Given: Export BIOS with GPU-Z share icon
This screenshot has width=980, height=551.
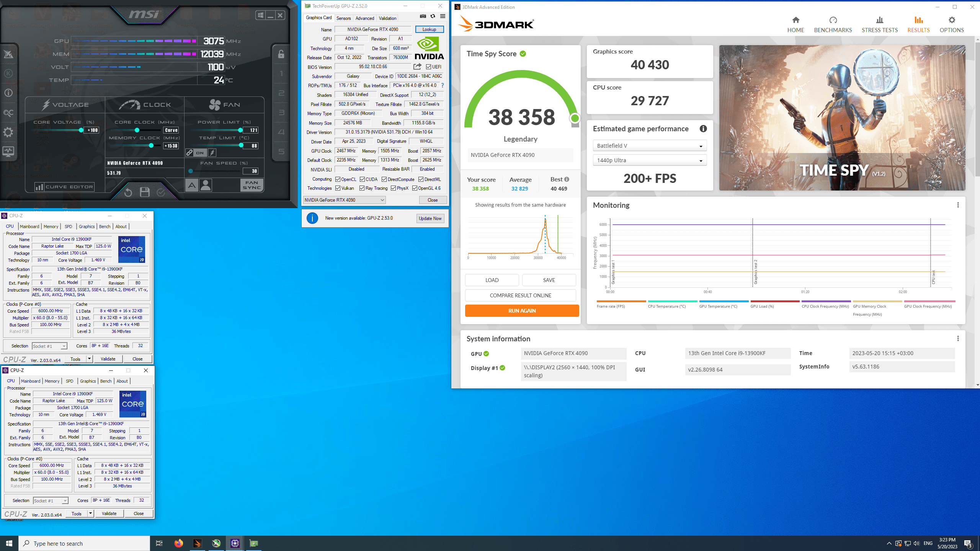Looking at the screenshot, I should point(417,67).
